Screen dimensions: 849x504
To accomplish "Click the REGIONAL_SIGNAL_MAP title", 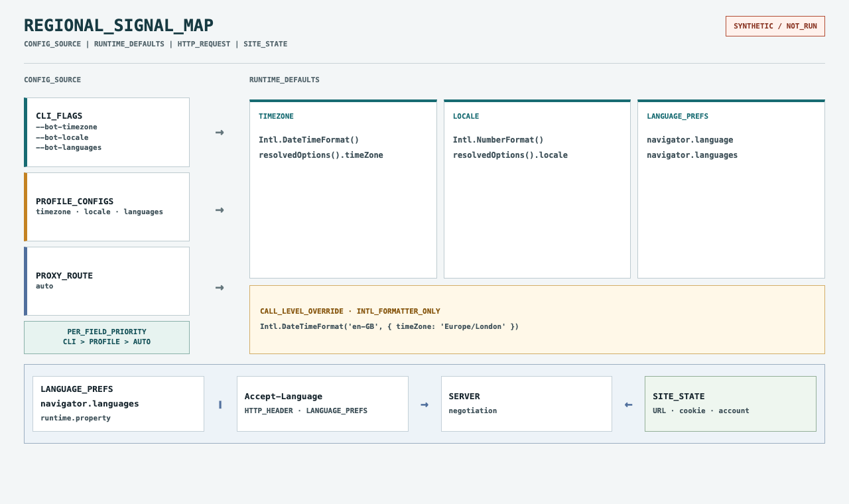I will (x=119, y=26).
